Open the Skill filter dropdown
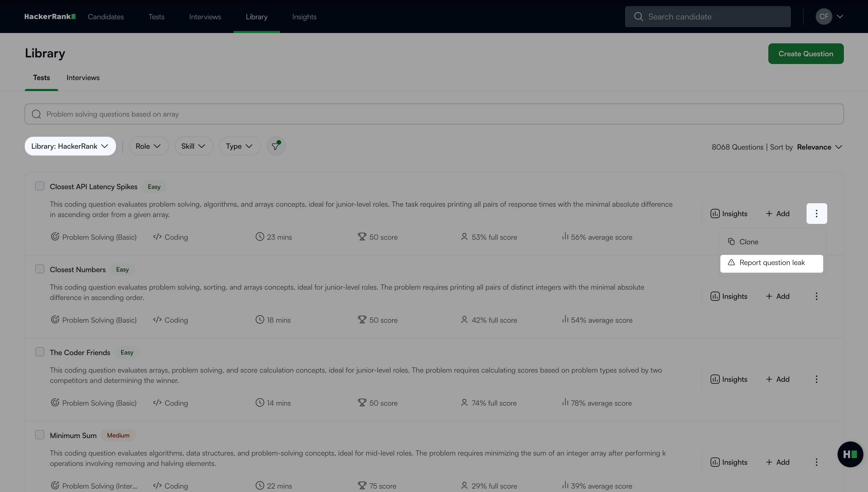Screen dimensions: 868x492 pos(193,146)
